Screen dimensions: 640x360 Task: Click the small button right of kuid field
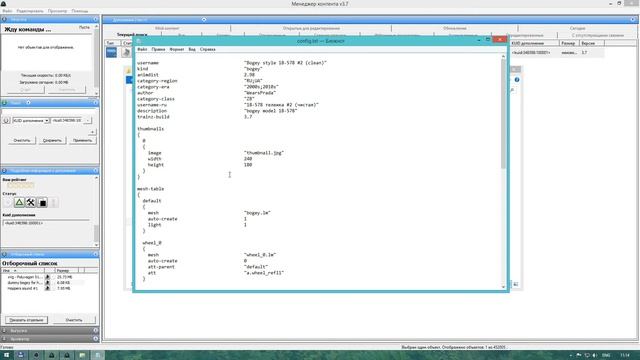click(x=88, y=120)
